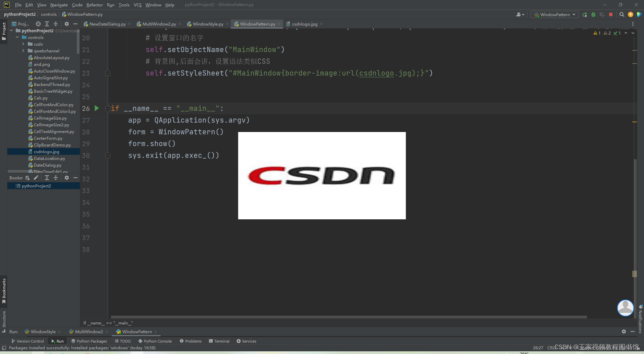Open the Navigate menu
This screenshot has height=354, width=644.
pos(59,5)
